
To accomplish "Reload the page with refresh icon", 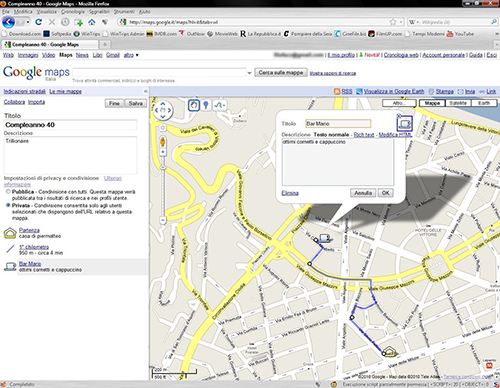I will [38, 22].
